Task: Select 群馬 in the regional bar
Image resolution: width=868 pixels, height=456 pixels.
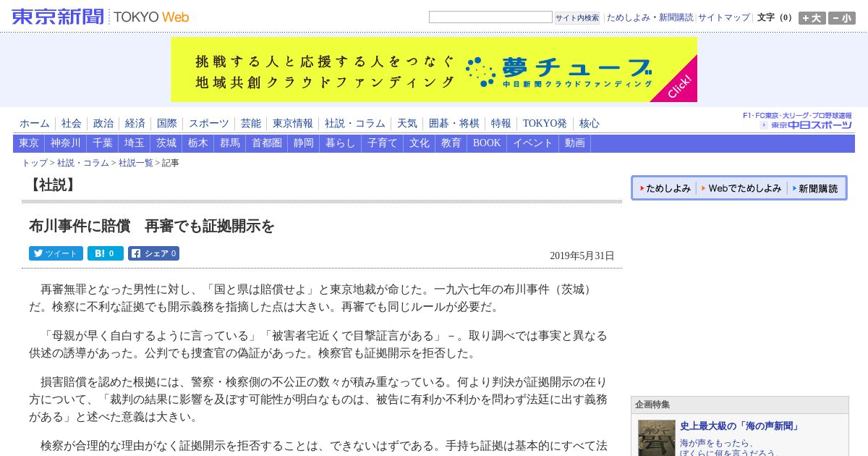Action: tap(230, 143)
